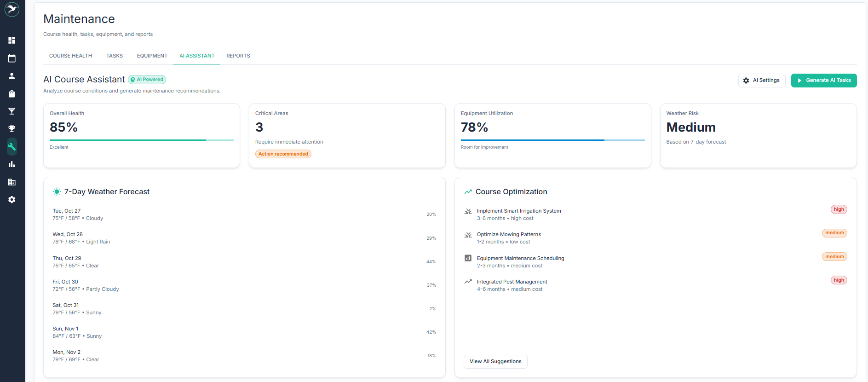868x382 pixels.
Task: Open the person (members) icon in the sidebar
Action: (x=12, y=76)
